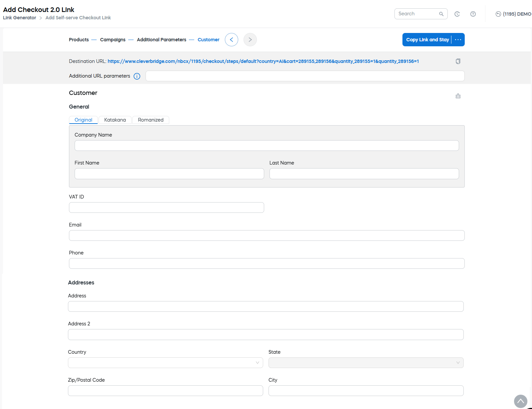Click the info icon beside Additional URL parameters
Screen dimensions: 532x409
[x=137, y=76]
